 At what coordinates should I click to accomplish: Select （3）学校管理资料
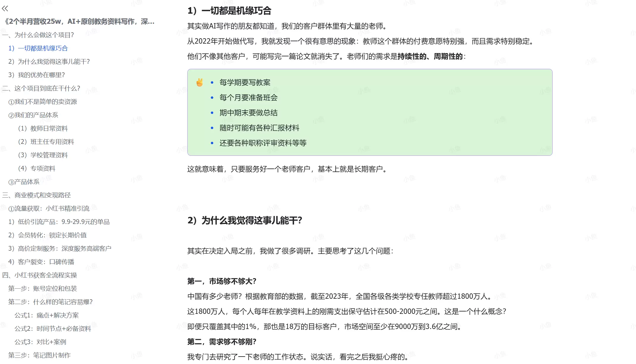click(43, 155)
